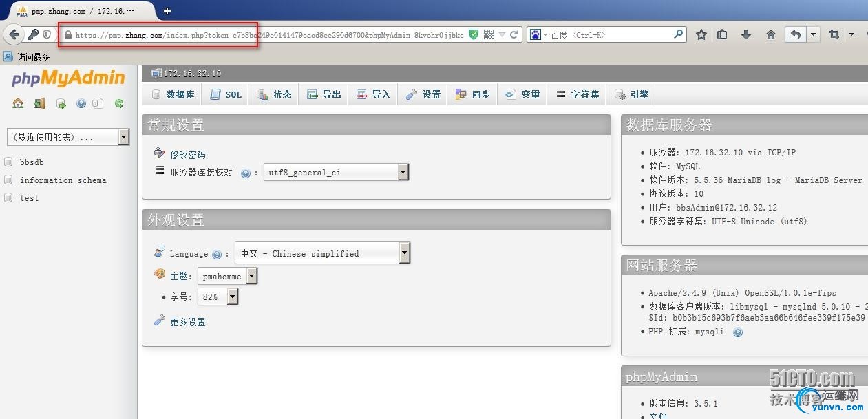Image resolution: width=868 pixels, height=419 pixels.
Task: Click the help icon next to 服务器连接校对
Action: point(245,173)
